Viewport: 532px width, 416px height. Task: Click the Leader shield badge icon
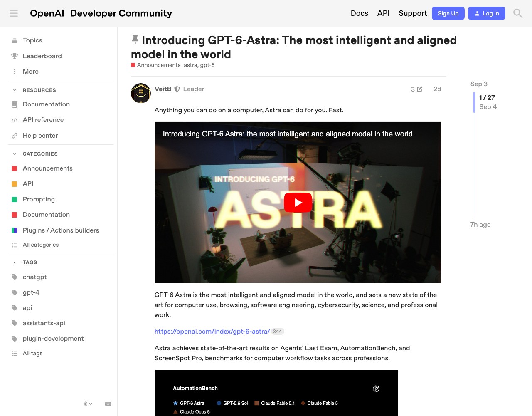click(177, 89)
